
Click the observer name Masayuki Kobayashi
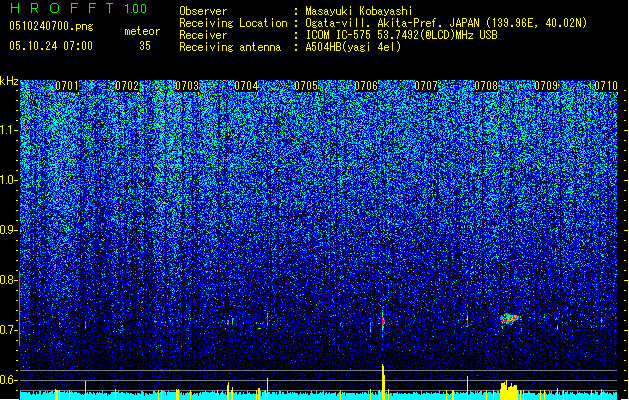[x=359, y=11]
